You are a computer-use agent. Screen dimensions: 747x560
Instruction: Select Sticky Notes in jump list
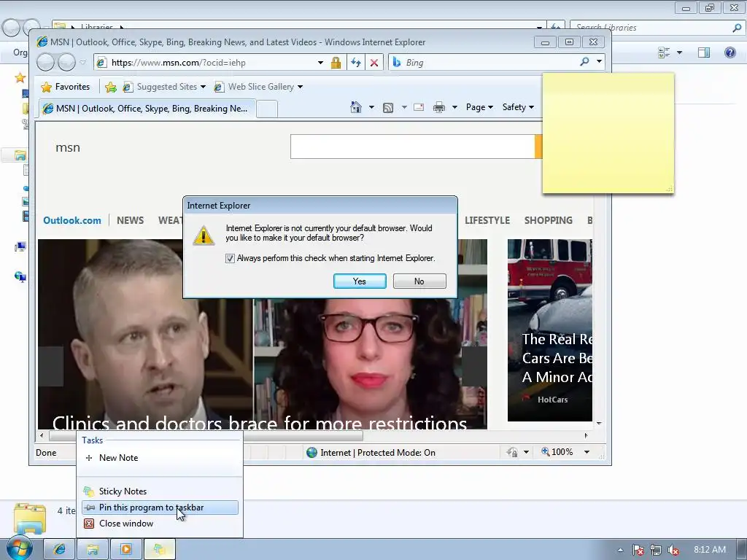point(160,491)
